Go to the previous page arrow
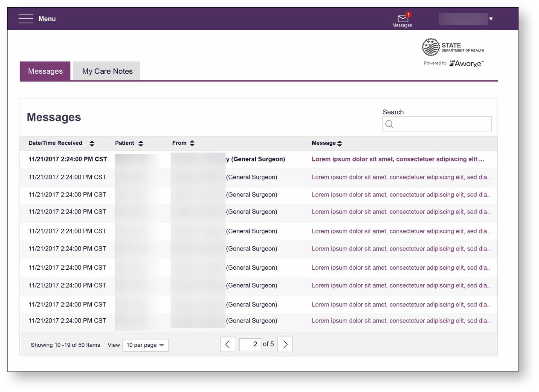This screenshot has width=539, height=392. coord(228,345)
